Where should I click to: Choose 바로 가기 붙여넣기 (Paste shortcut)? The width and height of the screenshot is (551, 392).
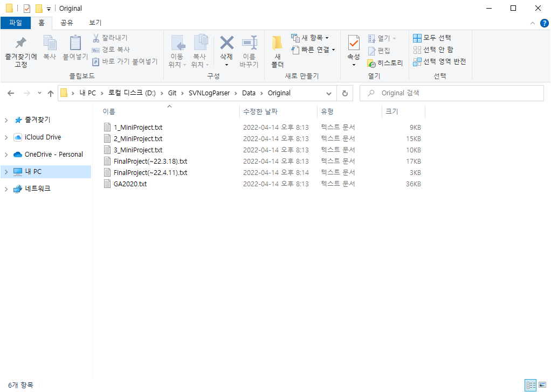(125, 61)
